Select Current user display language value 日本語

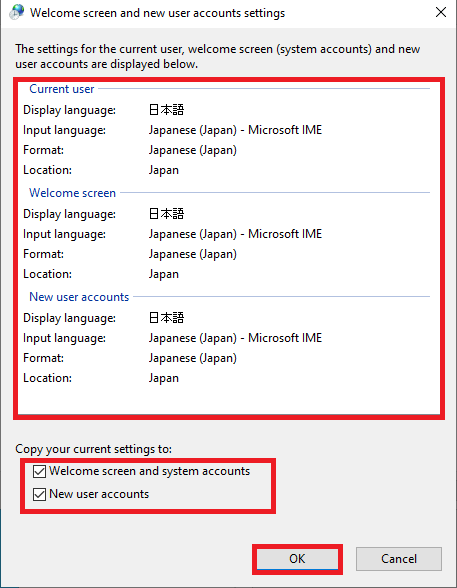166,110
